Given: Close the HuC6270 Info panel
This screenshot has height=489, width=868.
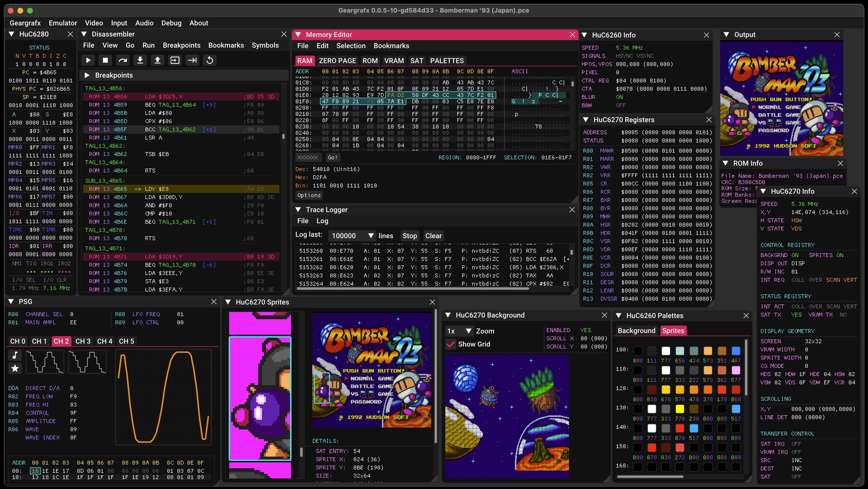Looking at the screenshot, I should 854,191.
